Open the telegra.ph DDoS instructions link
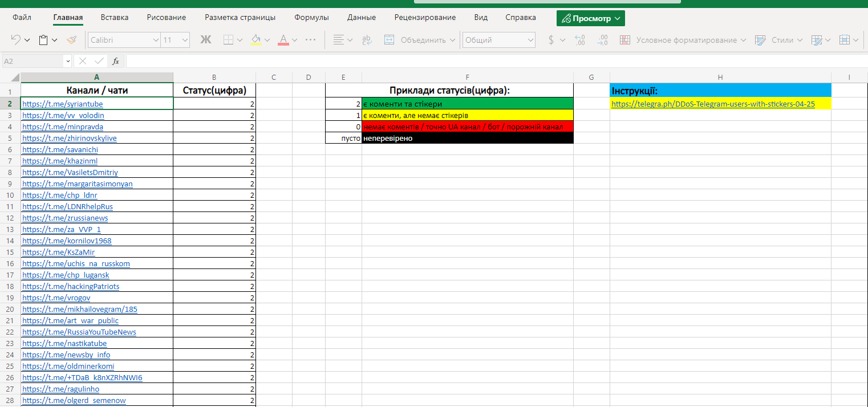 713,104
